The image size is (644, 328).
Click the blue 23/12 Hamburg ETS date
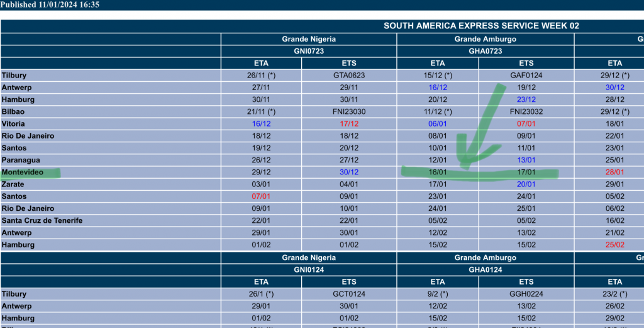tap(526, 99)
